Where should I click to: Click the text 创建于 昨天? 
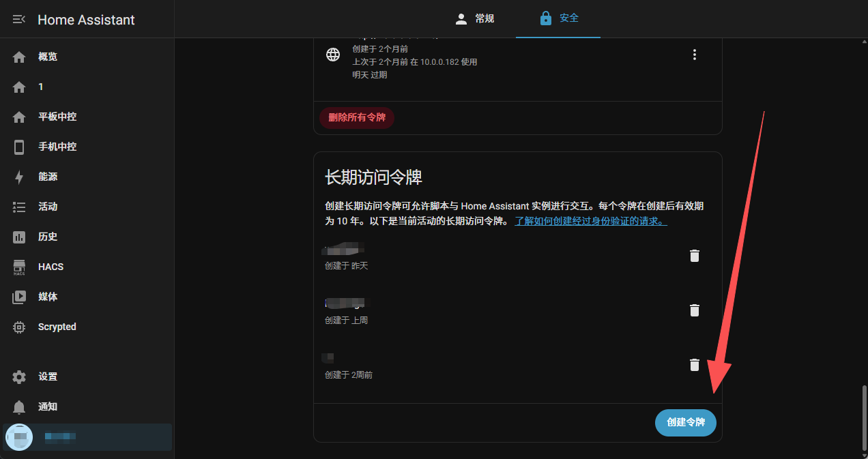[346, 266]
